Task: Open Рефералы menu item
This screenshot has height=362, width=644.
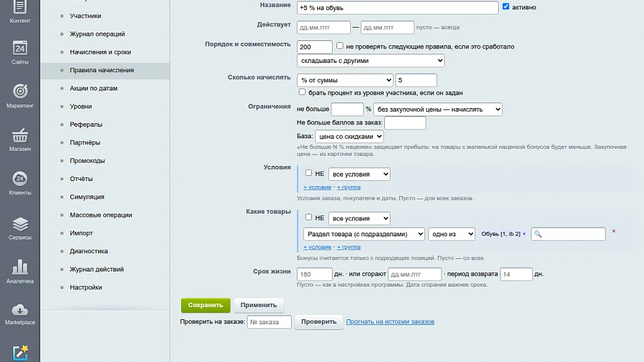Action: coord(86,124)
